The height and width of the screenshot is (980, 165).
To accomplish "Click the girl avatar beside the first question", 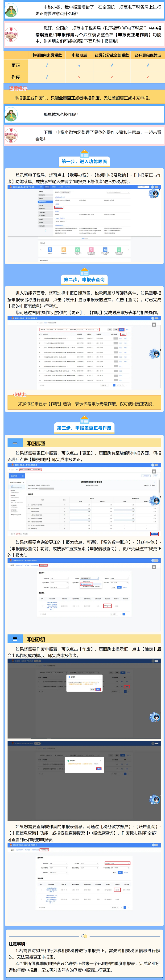I will pyautogui.click(x=11, y=10).
